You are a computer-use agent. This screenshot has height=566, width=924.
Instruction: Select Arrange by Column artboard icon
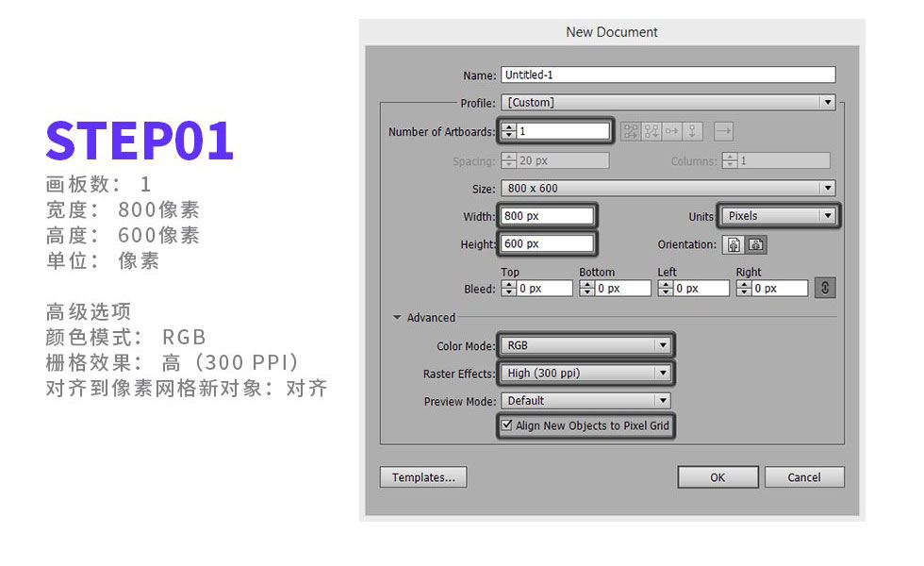[692, 131]
